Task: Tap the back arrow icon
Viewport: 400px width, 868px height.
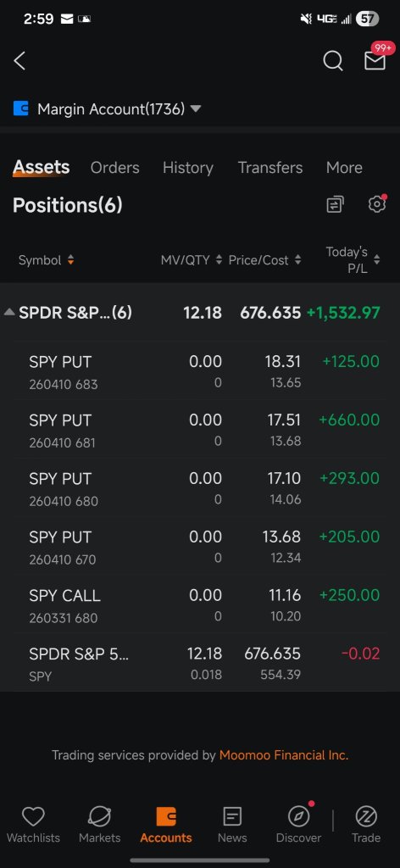Action: [x=19, y=61]
